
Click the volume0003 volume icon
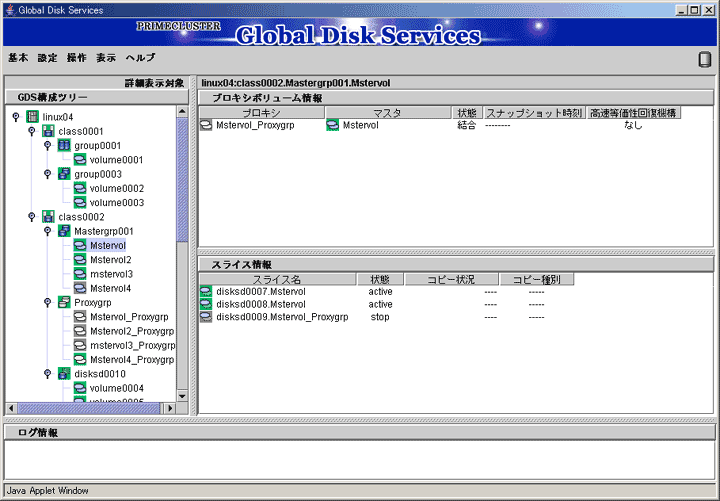tap(80, 203)
